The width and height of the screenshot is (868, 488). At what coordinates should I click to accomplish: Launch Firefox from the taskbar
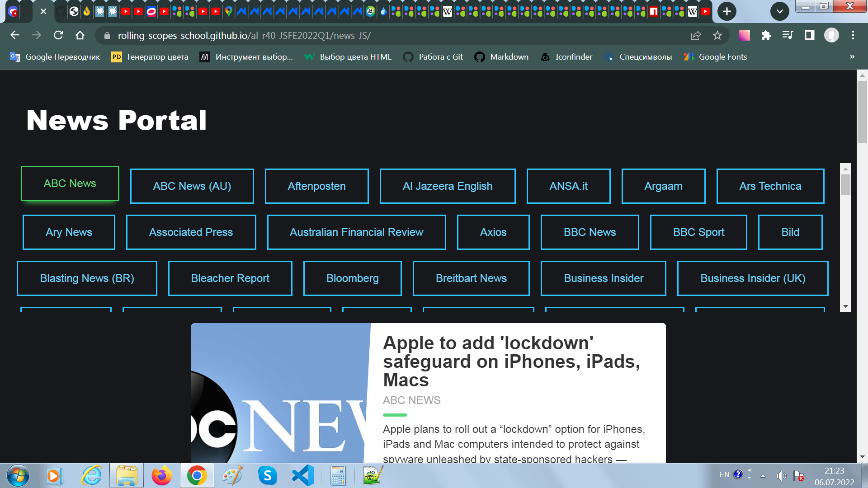pyautogui.click(x=161, y=475)
